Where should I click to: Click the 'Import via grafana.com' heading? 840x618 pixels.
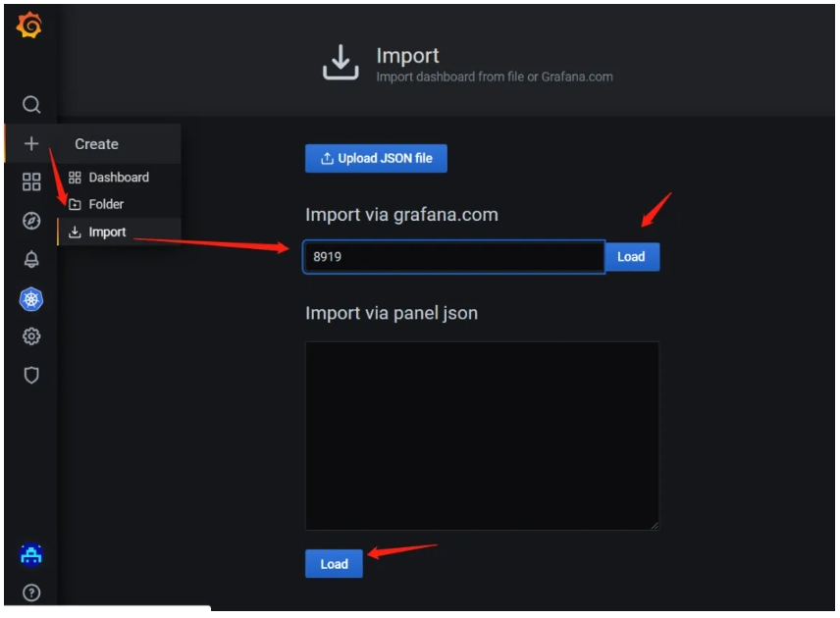click(x=401, y=215)
